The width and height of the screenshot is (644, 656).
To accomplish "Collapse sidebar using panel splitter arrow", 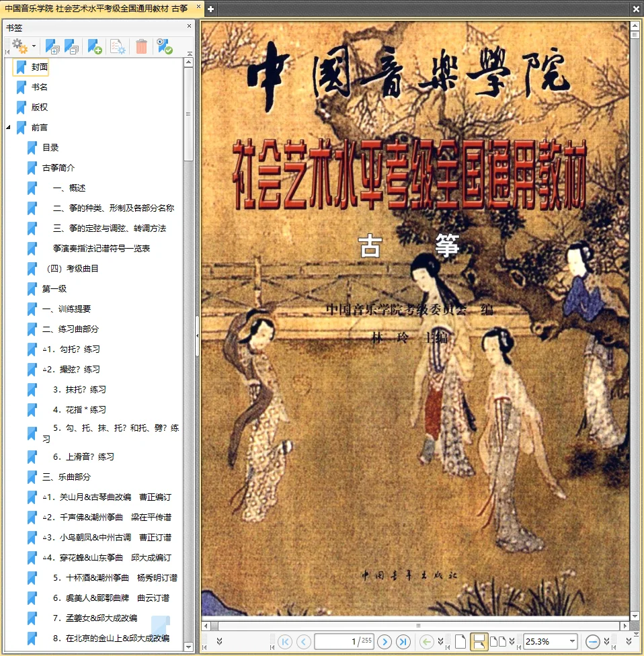I will click(197, 335).
